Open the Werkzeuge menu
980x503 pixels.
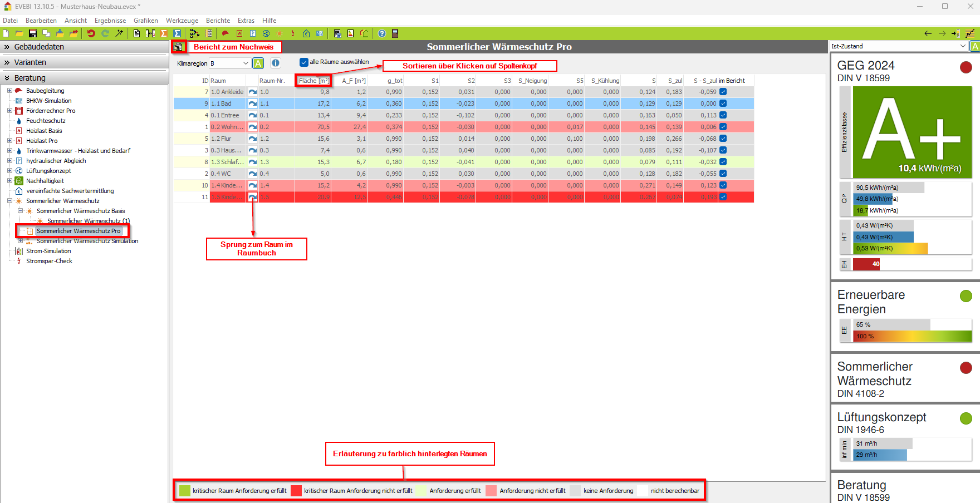pos(182,21)
